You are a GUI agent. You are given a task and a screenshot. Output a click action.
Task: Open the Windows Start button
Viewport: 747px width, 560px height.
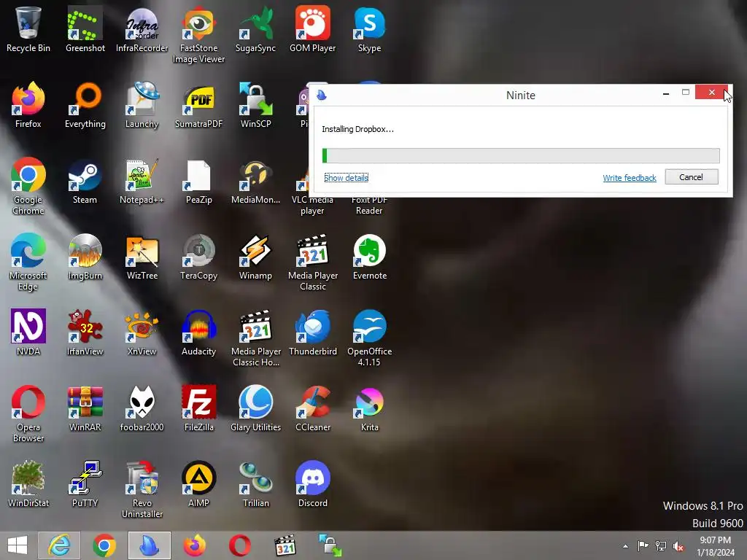(18, 545)
